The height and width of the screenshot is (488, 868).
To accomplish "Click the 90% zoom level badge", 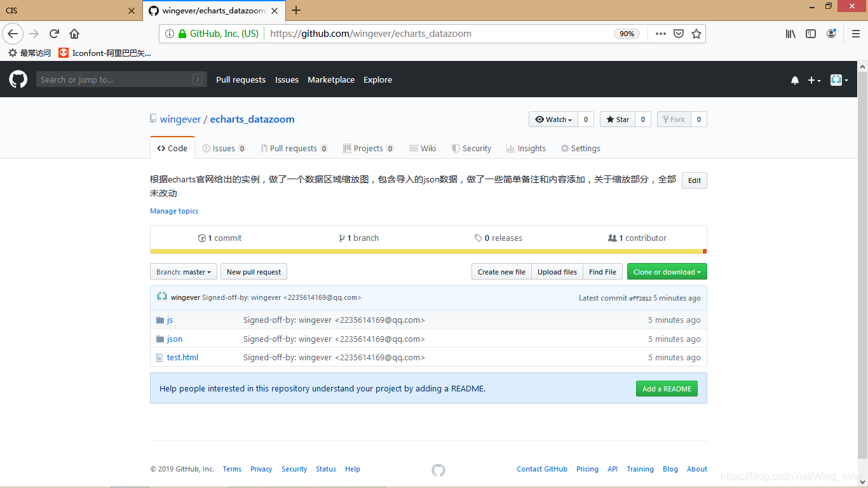I will click(x=627, y=34).
